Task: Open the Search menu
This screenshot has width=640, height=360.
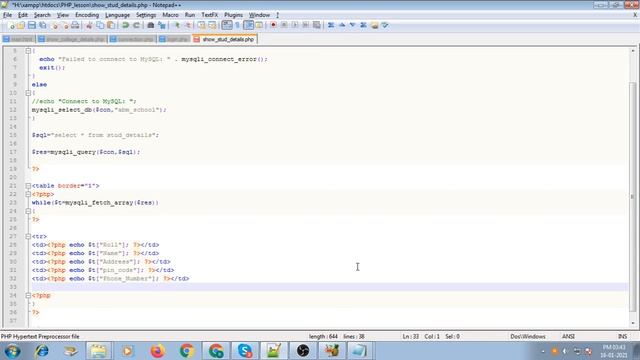Action: 42,15
